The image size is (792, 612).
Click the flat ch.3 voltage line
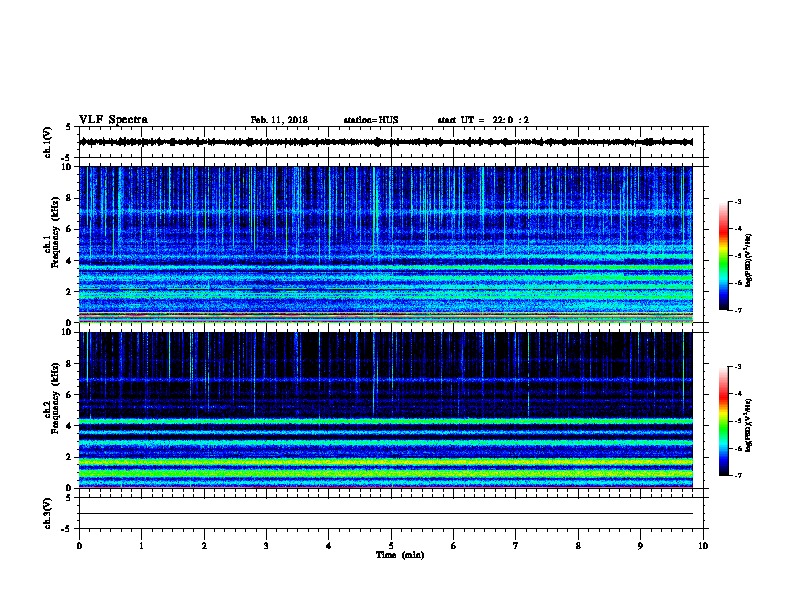tap(386, 514)
